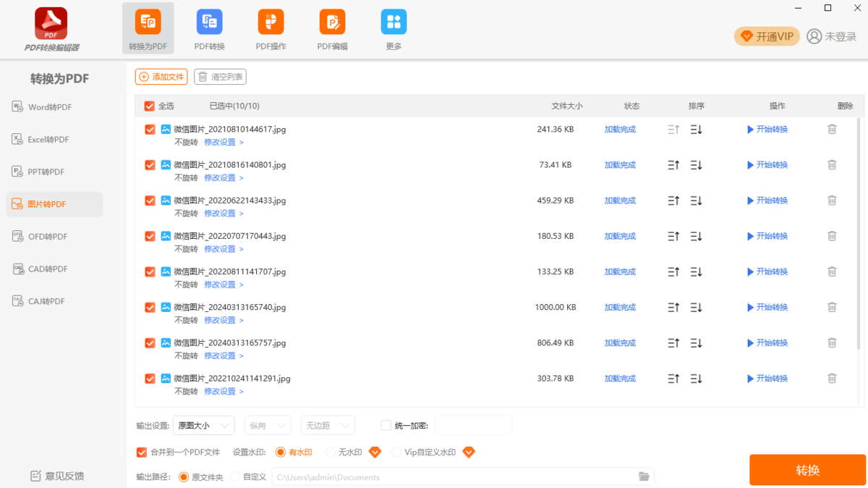Click the 更多 grid icon
This screenshot has width=868, height=488.
click(393, 22)
